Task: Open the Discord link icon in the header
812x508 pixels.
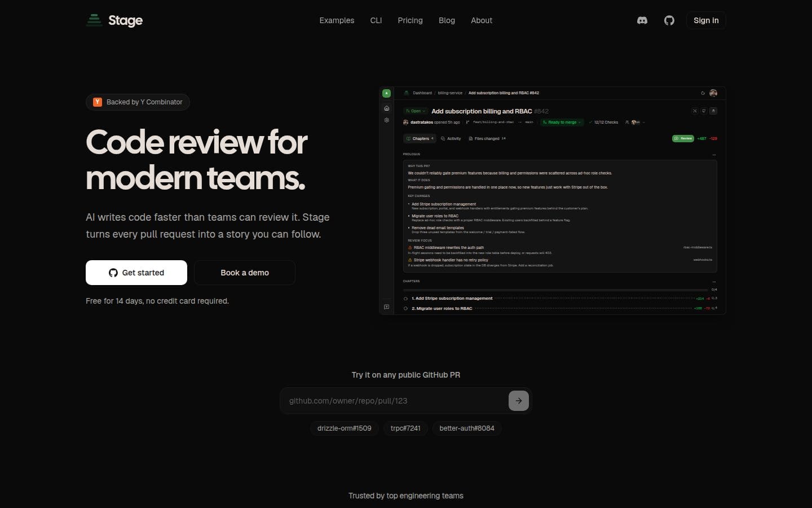Action: pyautogui.click(x=642, y=20)
